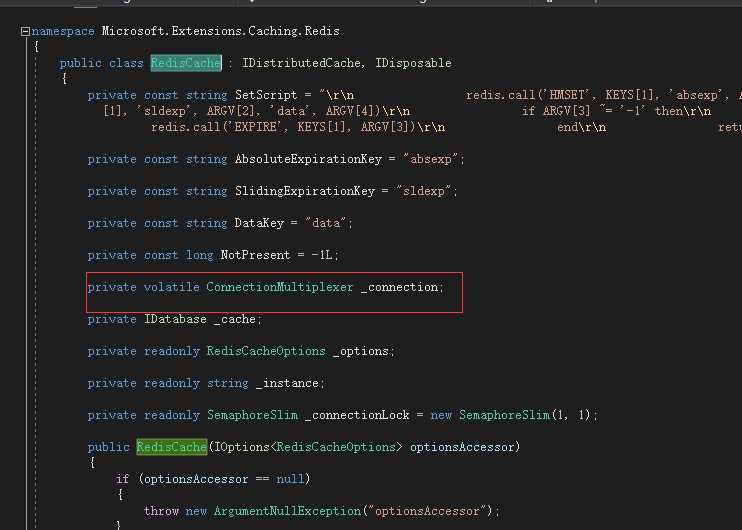This screenshot has width=742, height=530.
Task: Select highlighted RedisCache in class declaration
Action: pyautogui.click(x=186, y=63)
